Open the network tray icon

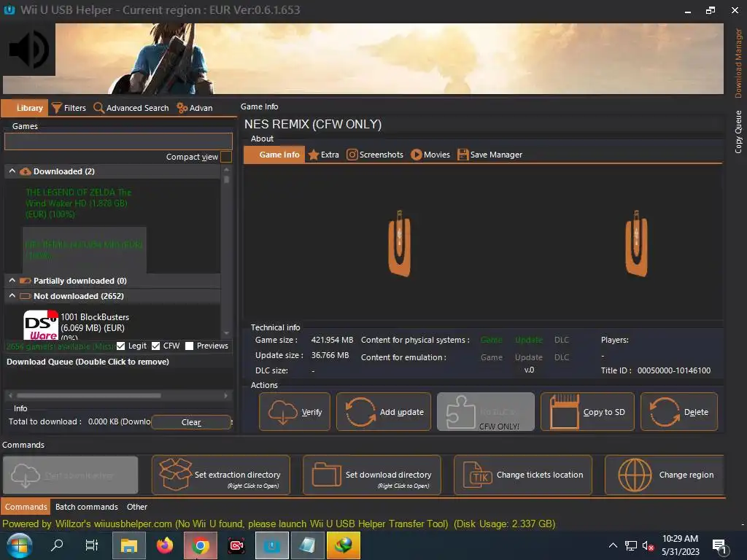click(x=631, y=545)
